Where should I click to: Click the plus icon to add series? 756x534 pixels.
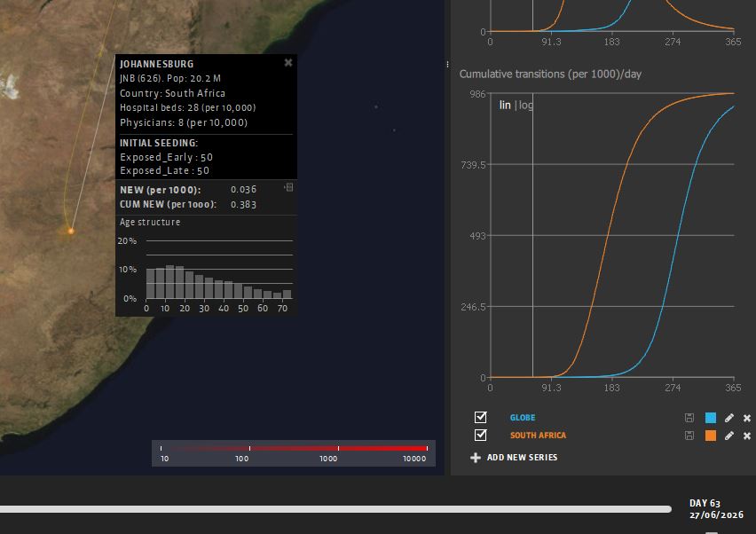pyautogui.click(x=476, y=458)
